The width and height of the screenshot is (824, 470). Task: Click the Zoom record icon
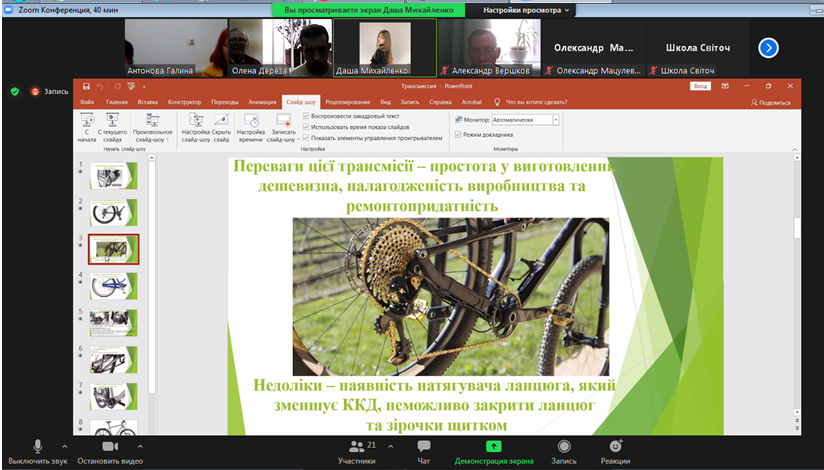coord(564,447)
